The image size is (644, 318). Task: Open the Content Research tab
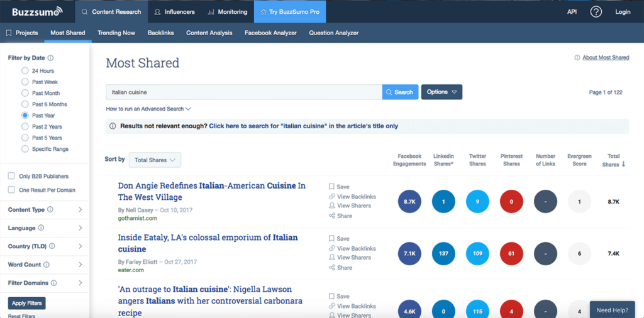point(111,12)
